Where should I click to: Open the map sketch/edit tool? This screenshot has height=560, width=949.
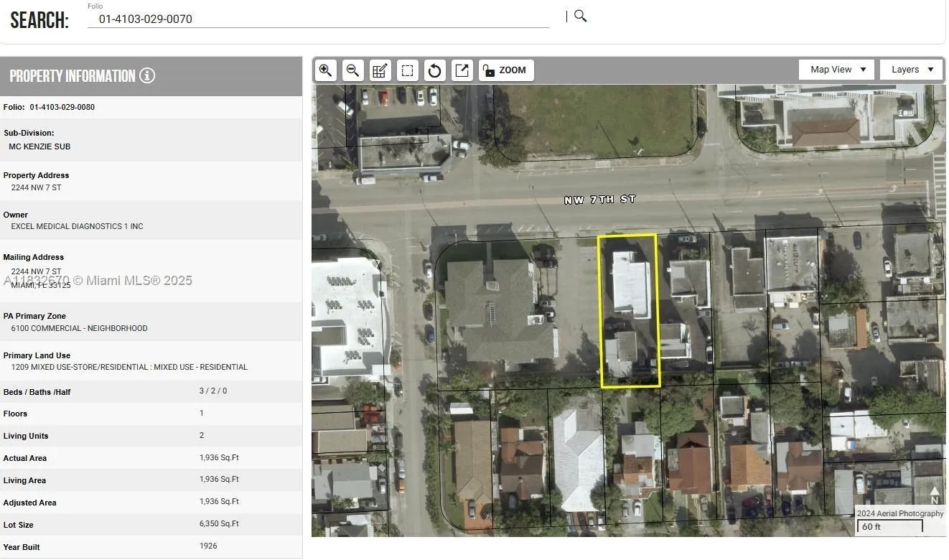point(380,70)
